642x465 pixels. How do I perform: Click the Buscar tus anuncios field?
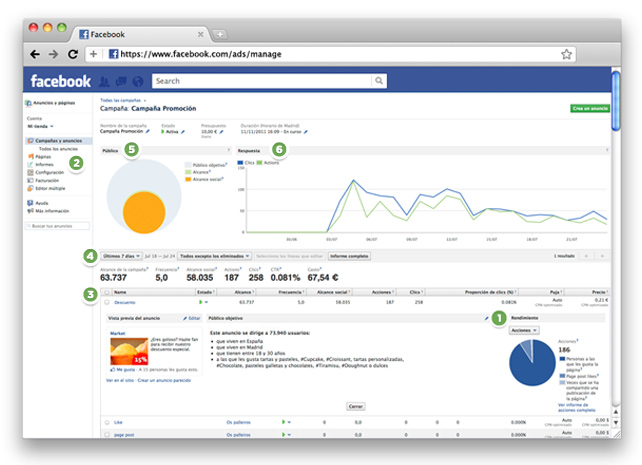[x=57, y=226]
